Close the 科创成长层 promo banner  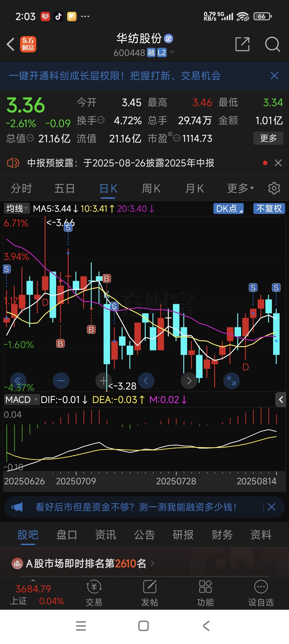click(274, 75)
